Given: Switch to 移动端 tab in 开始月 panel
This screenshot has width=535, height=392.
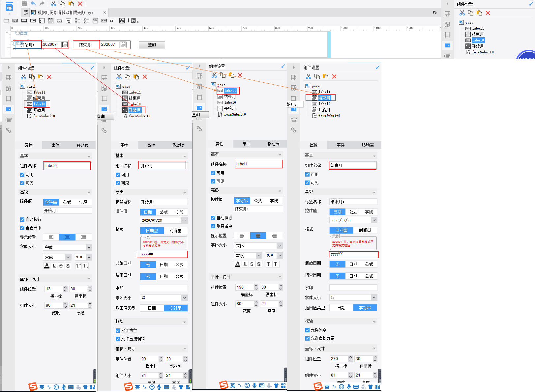Looking at the screenshot, I should pyautogui.click(x=178, y=145).
